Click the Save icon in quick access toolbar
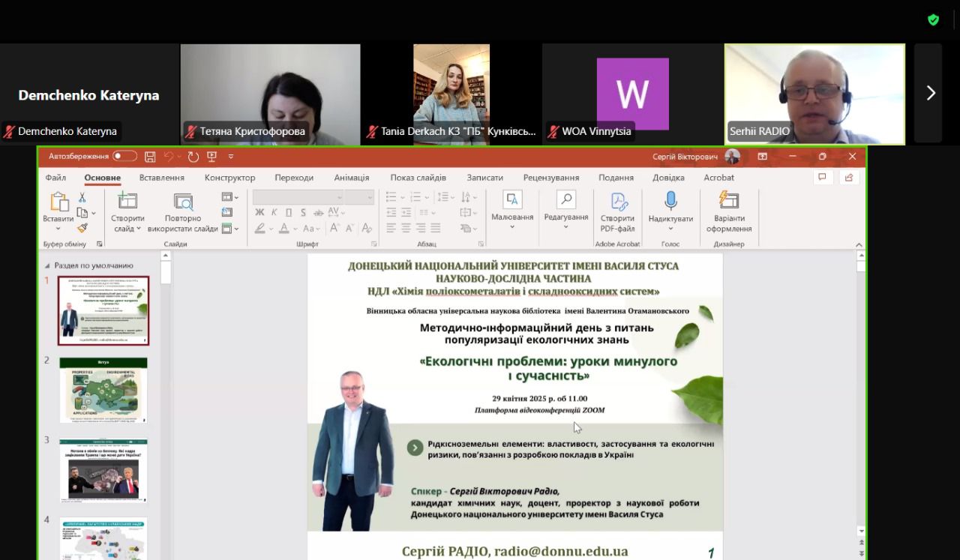Screen dimensions: 960x560 (150, 157)
